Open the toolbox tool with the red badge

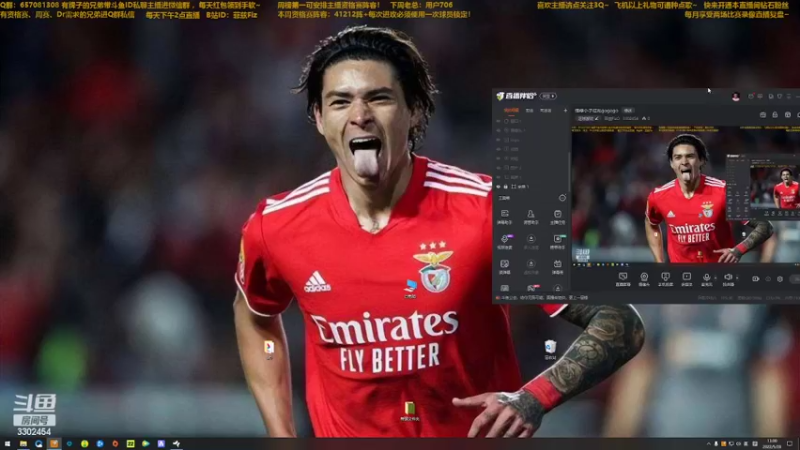click(x=531, y=288)
